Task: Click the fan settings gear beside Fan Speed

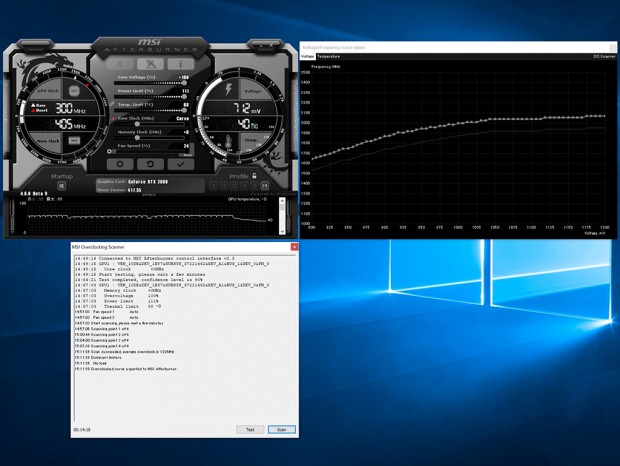Action: (109, 151)
